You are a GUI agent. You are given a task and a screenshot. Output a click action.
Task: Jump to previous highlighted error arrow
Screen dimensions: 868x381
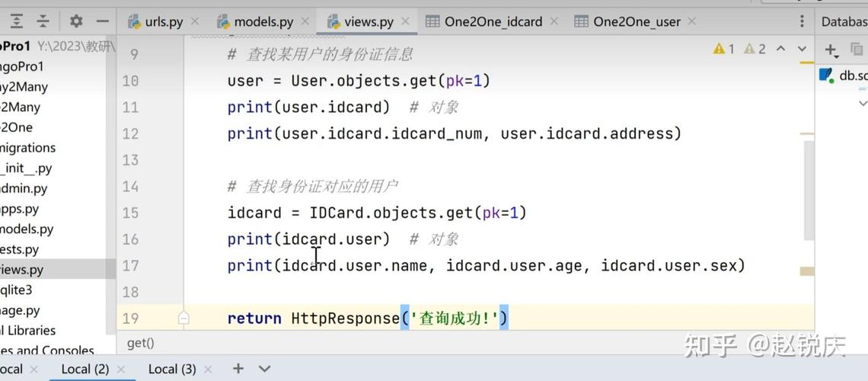[x=780, y=49]
